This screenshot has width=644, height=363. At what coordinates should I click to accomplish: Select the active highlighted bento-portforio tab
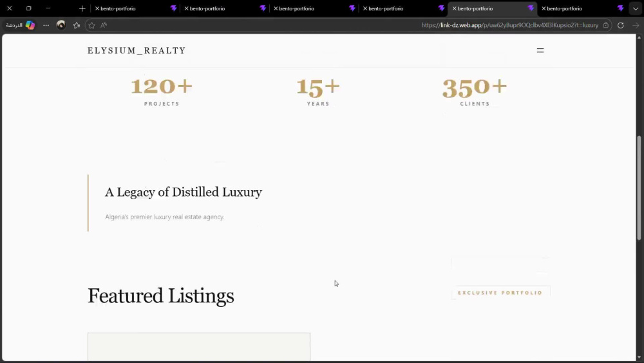492,8
